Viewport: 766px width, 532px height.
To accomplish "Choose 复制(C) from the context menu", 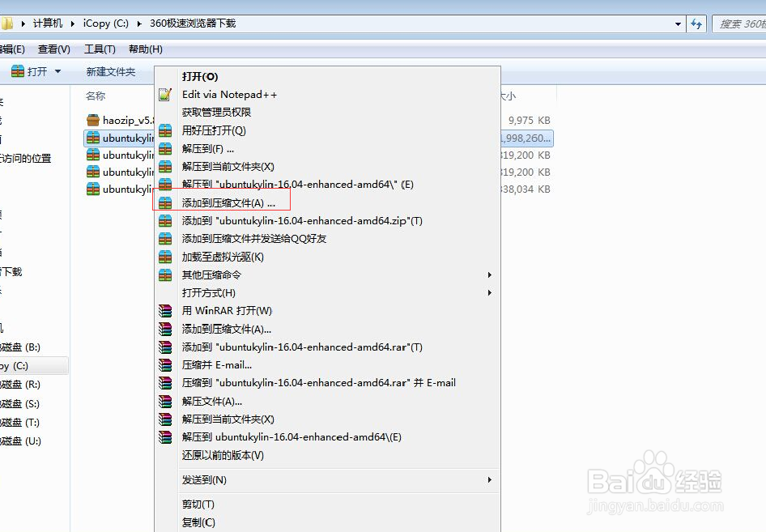I will (x=198, y=522).
